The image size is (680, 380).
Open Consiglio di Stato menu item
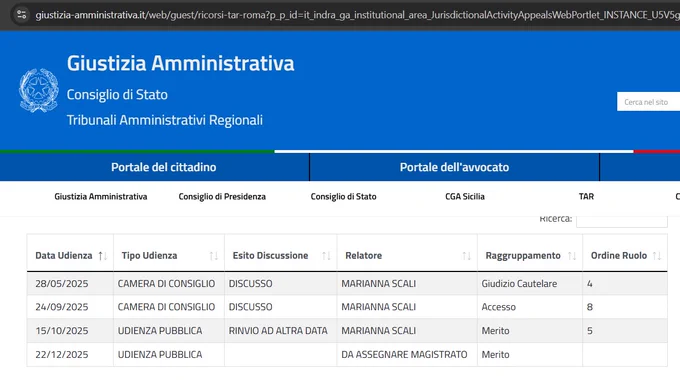[343, 197]
